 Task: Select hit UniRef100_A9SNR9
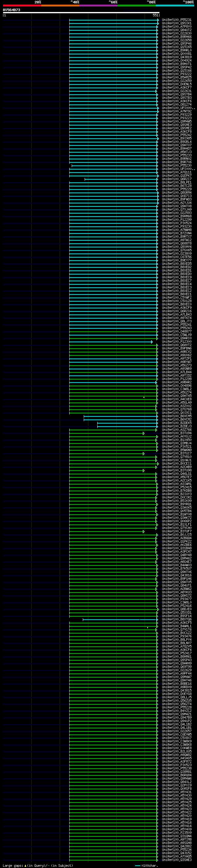[177, 369]
